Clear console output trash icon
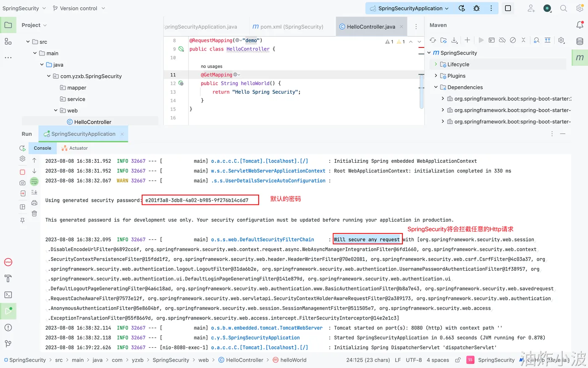This screenshot has width=588, height=368. (x=34, y=214)
